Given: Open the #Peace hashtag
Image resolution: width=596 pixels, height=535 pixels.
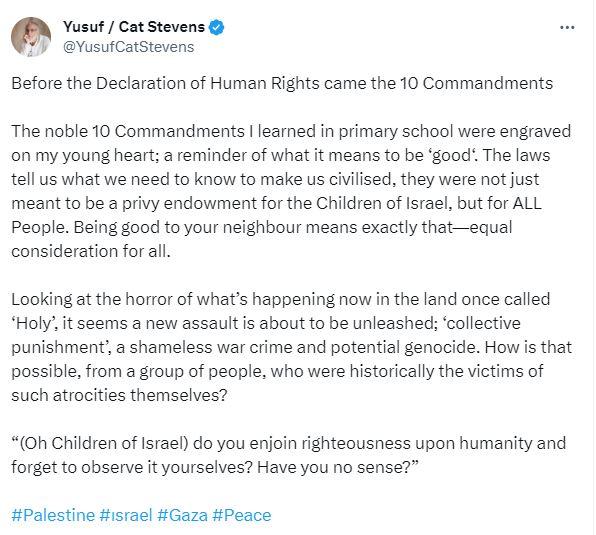Looking at the screenshot, I should 242,515.
